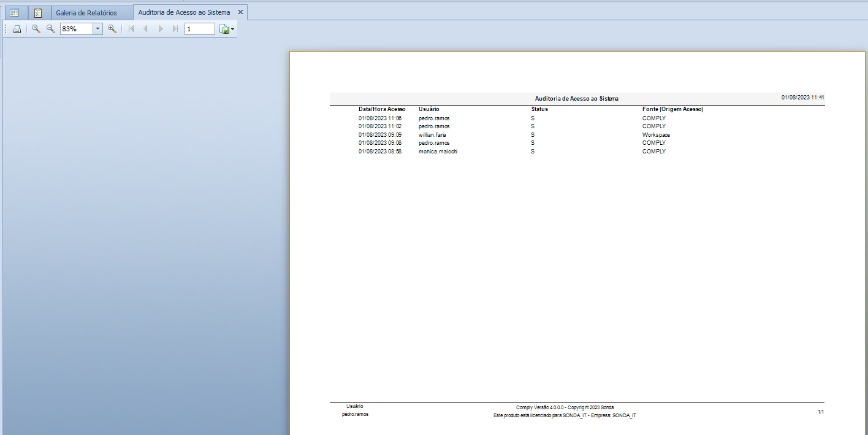Image resolution: width=868 pixels, height=435 pixels.
Task: Open the 83% zoom level dropdown arrow
Action: (97, 29)
